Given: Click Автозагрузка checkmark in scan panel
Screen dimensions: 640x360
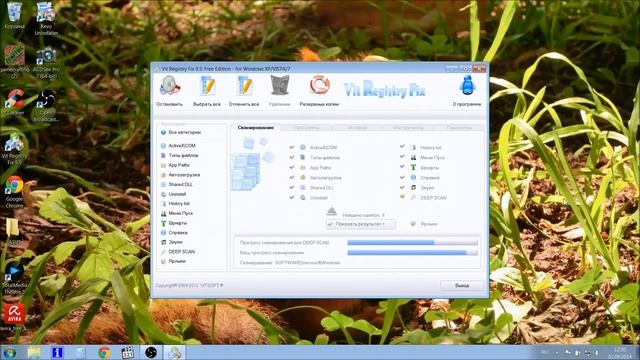Looking at the screenshot, I should (x=292, y=178).
